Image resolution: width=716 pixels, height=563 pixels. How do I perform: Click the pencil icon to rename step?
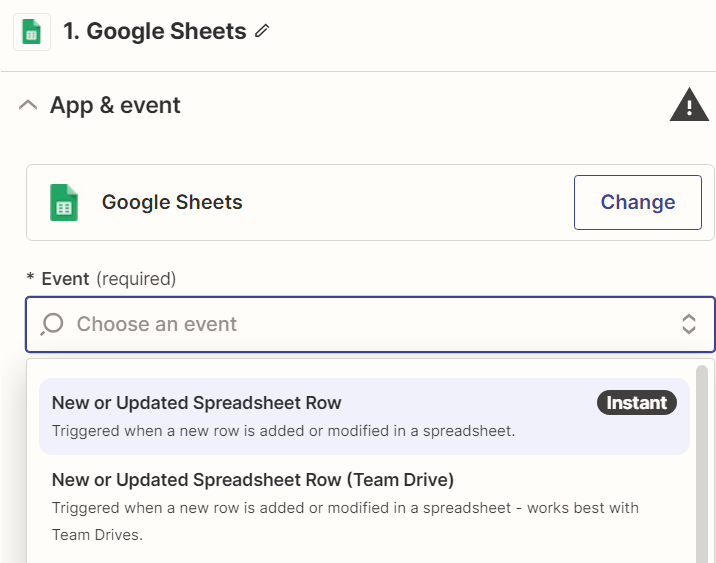[x=263, y=32]
